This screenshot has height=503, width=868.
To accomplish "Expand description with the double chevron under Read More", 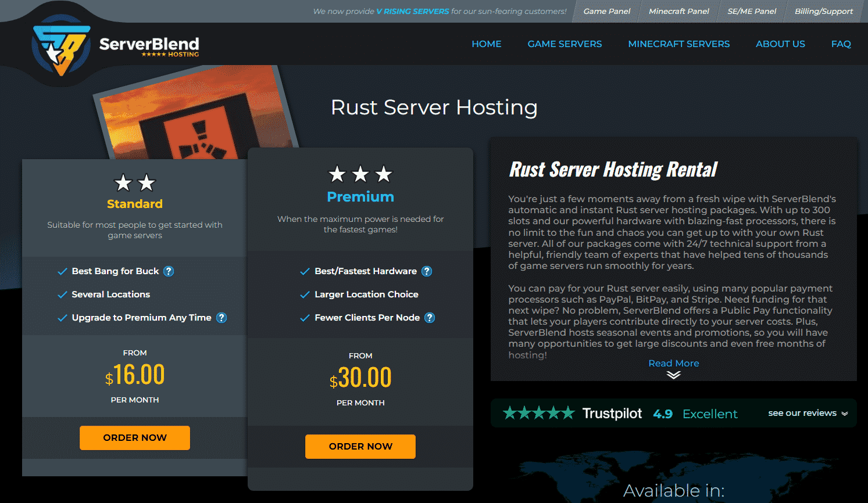I will pos(674,375).
